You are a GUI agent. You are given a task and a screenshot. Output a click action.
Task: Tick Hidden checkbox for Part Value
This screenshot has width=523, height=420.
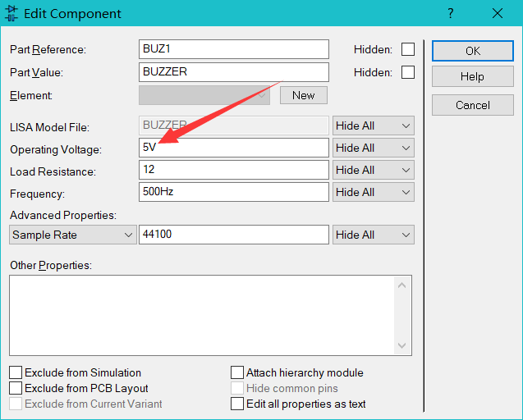[408, 72]
